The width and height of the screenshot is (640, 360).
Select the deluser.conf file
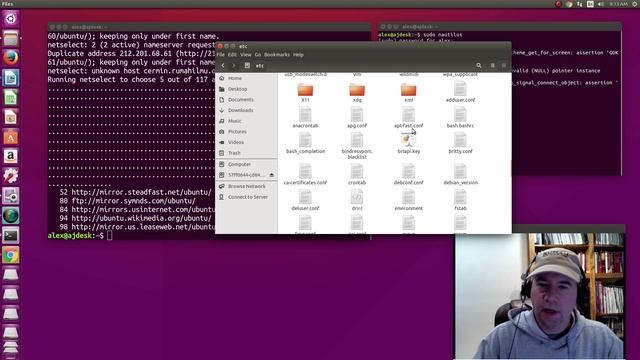(305, 200)
